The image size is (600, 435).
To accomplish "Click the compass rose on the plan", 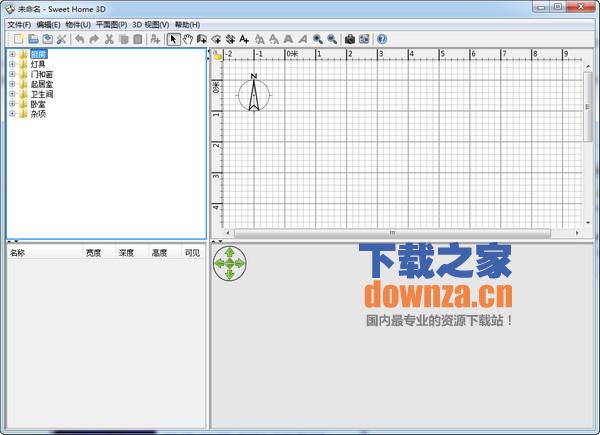I will [x=254, y=94].
